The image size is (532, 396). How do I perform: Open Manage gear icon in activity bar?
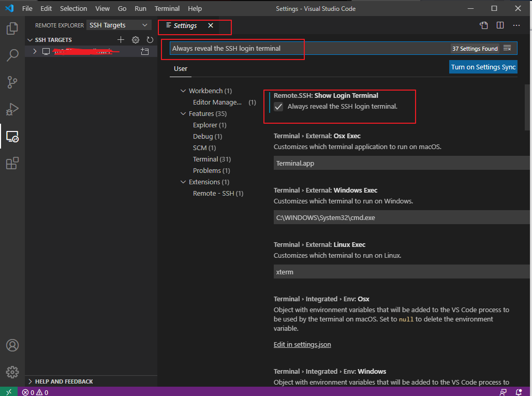(12, 372)
